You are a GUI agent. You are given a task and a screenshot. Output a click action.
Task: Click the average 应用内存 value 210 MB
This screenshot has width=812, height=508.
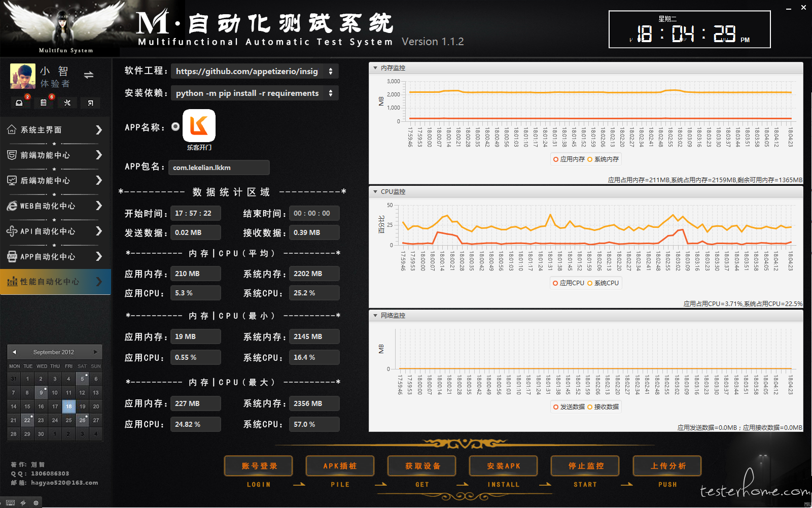[196, 274]
